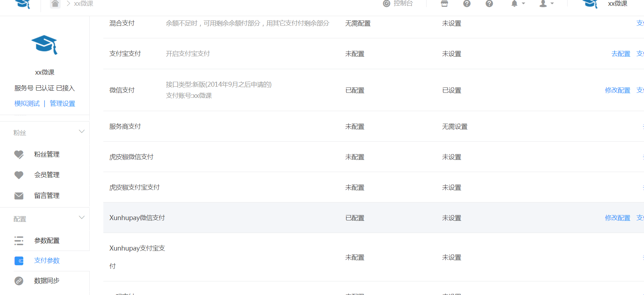Open the store icon in the header
Image resolution: width=644 pixels, height=295 pixels.
(x=445, y=4)
